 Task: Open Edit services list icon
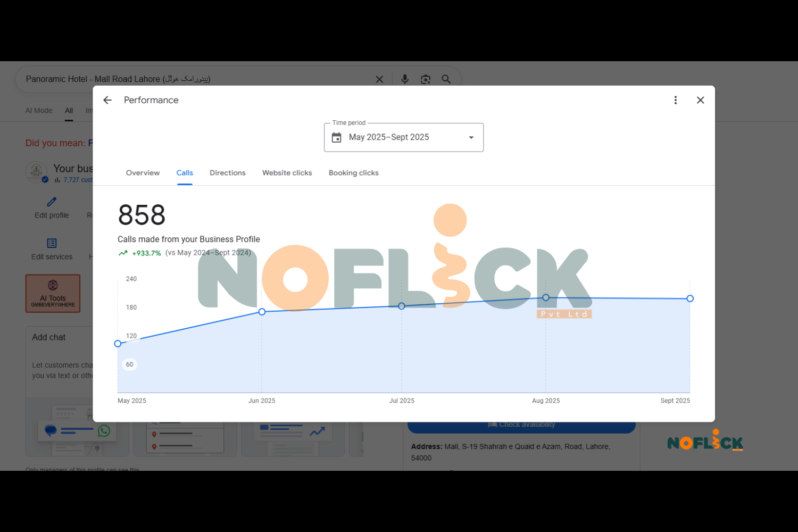point(52,243)
